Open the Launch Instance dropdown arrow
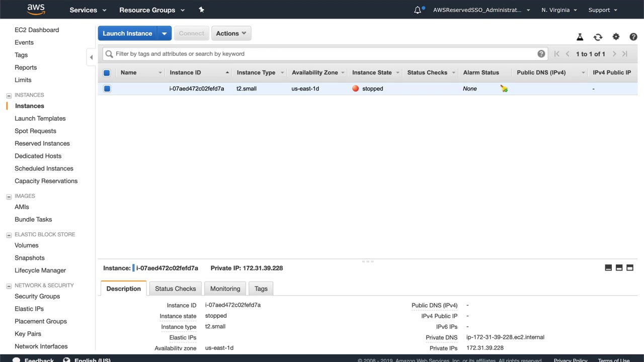Image resolution: width=644 pixels, height=362 pixels. pyautogui.click(x=164, y=34)
